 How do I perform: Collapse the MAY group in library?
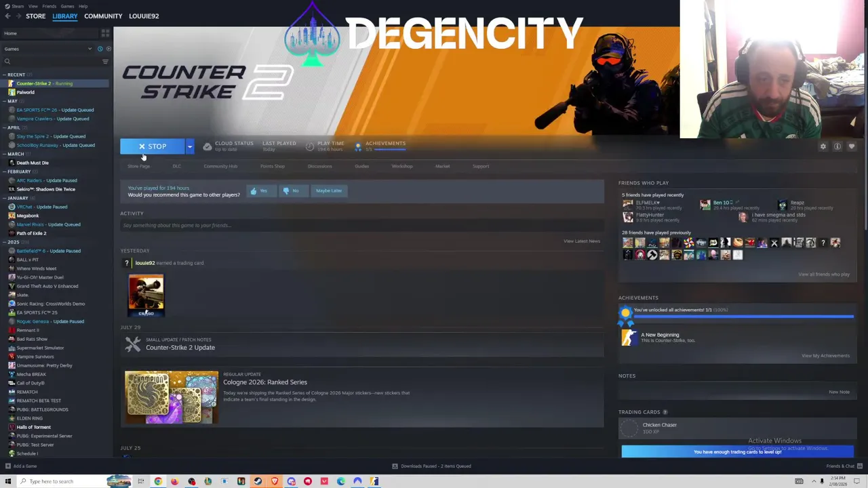coord(5,101)
